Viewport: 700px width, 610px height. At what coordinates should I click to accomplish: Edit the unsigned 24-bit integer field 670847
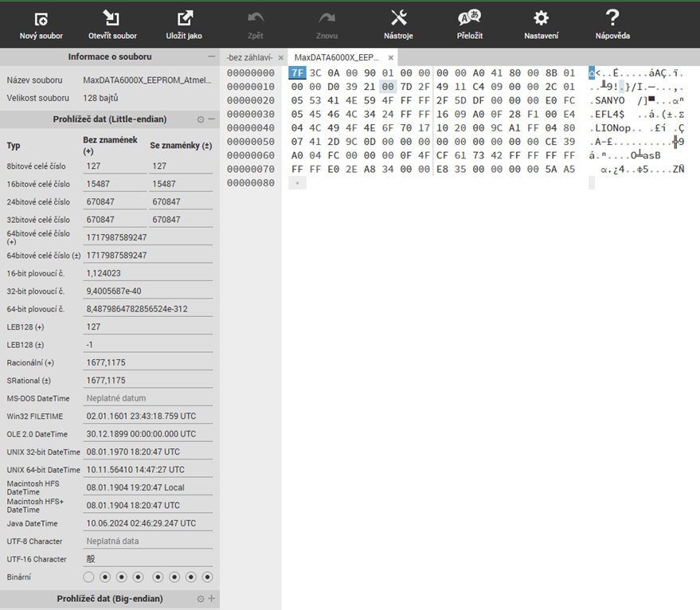[115, 201]
